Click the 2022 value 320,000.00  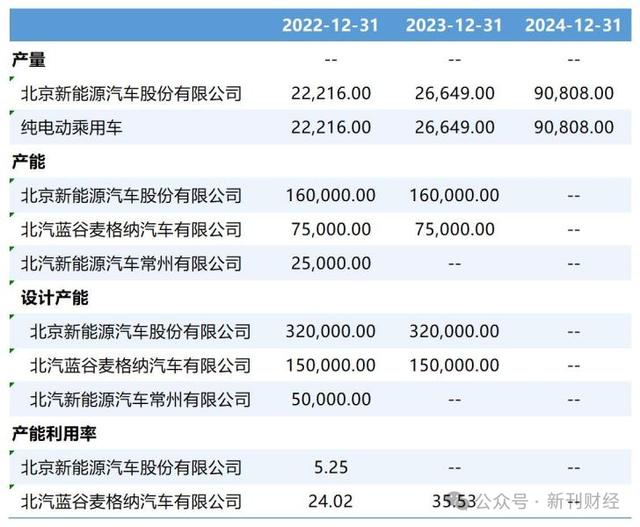(x=331, y=331)
